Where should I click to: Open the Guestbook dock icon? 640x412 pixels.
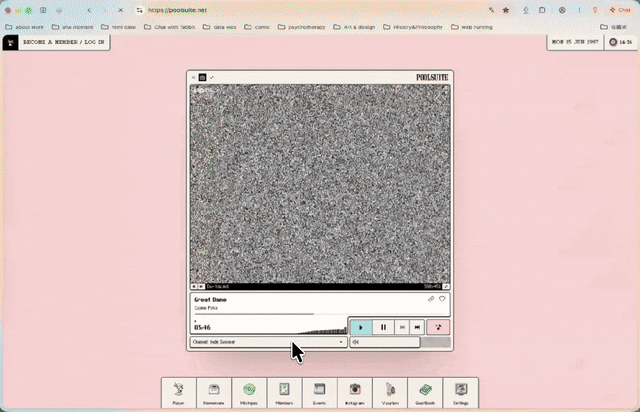tap(425, 393)
